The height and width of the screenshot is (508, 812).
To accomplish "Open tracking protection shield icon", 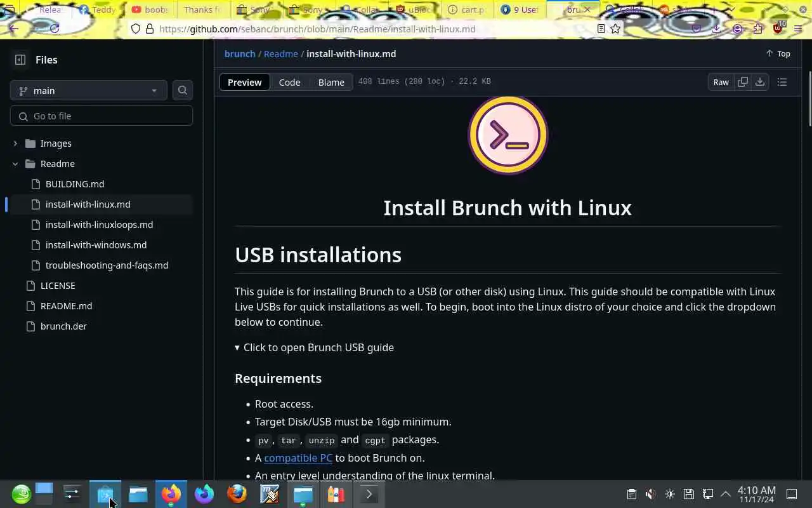I will [136, 29].
